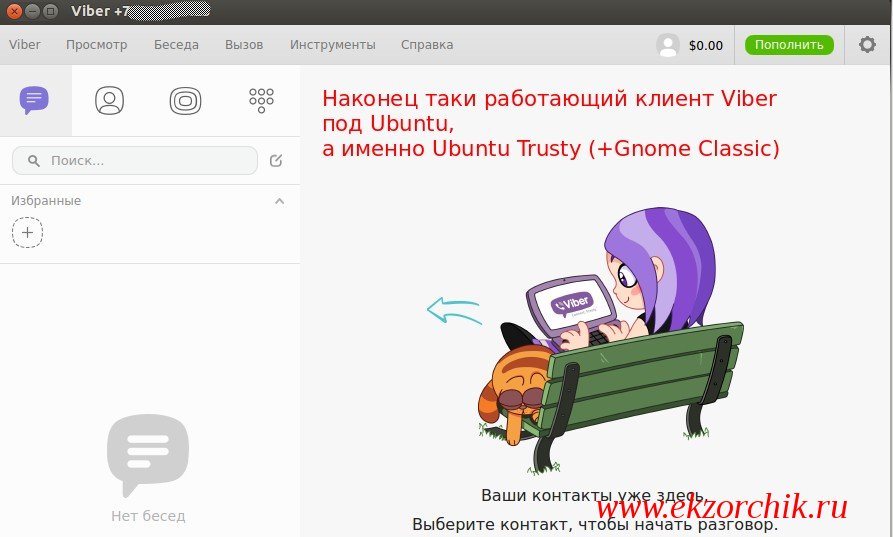This screenshot has height=537, width=893.
Task: Open the public accounts tab icon
Action: click(x=185, y=101)
